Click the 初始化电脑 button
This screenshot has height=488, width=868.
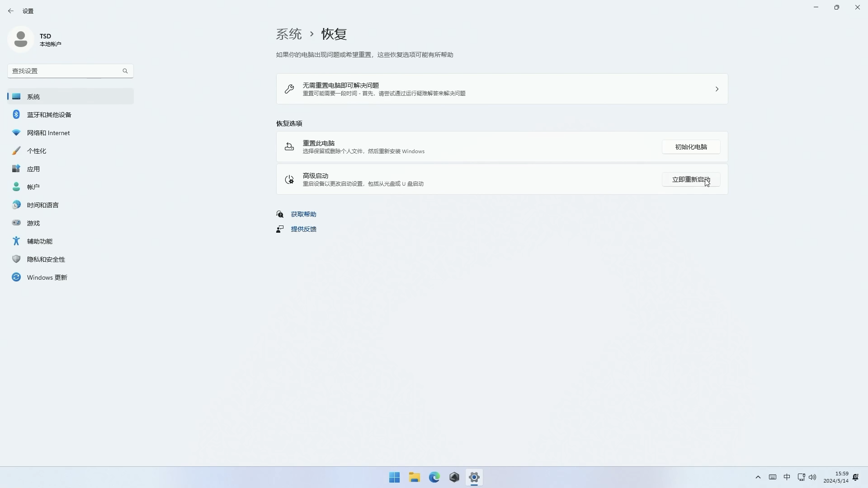pyautogui.click(x=691, y=146)
